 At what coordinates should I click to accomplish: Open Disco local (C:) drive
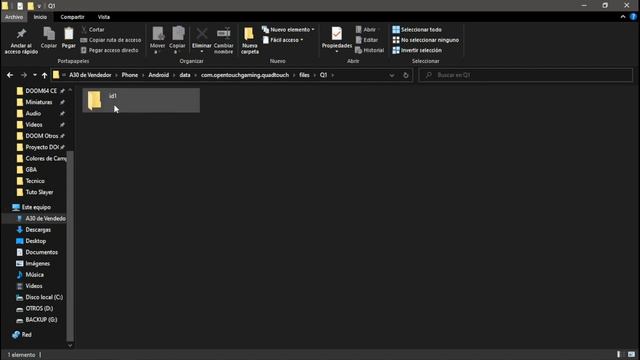coord(44,297)
